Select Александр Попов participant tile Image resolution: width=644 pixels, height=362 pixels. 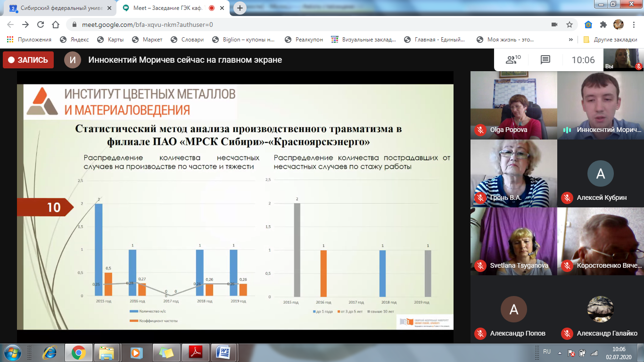(514, 309)
